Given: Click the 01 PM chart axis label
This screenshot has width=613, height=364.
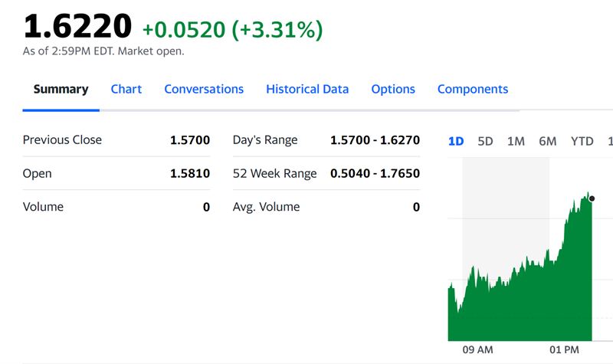Looking at the screenshot, I should [x=564, y=350].
